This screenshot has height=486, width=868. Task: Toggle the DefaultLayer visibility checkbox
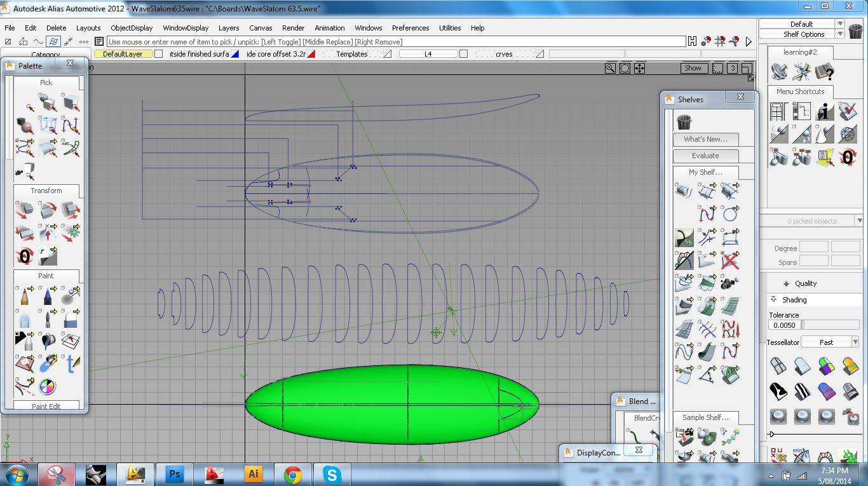pos(159,54)
